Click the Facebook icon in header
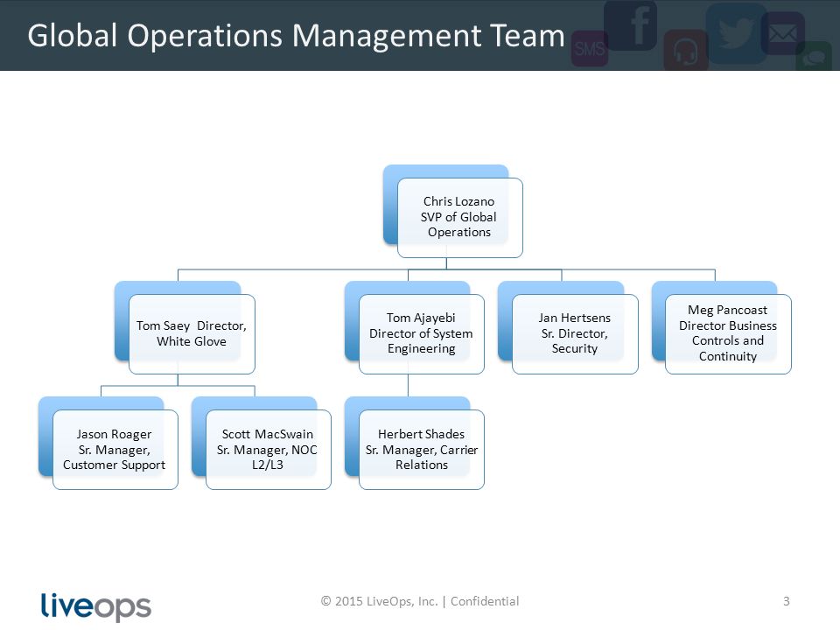 coord(631,25)
